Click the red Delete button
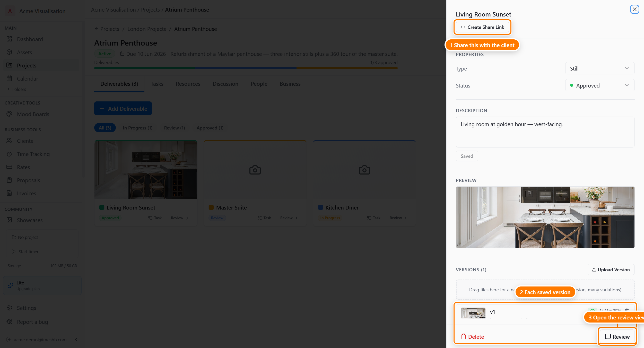The width and height of the screenshot is (644, 348). [472, 337]
